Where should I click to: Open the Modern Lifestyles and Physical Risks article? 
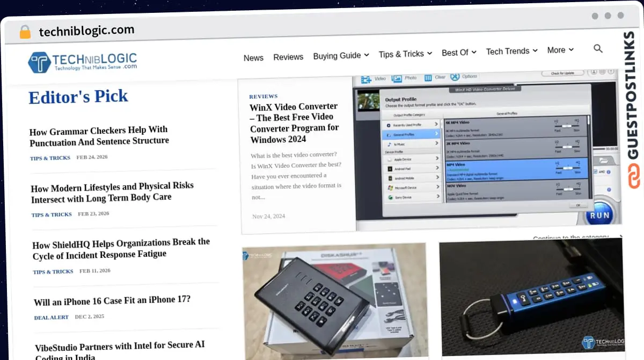(112, 192)
